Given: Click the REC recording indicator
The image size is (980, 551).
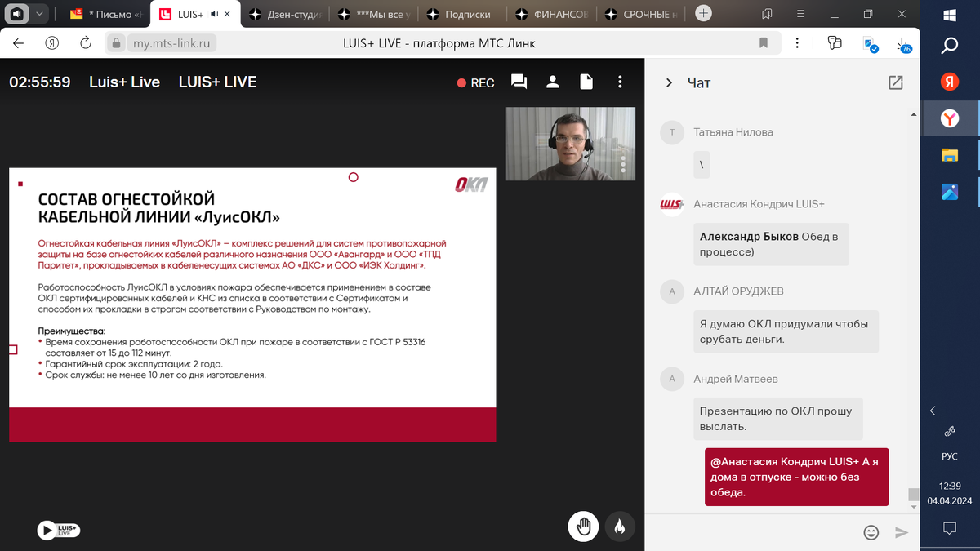Looking at the screenshot, I should tap(475, 82).
